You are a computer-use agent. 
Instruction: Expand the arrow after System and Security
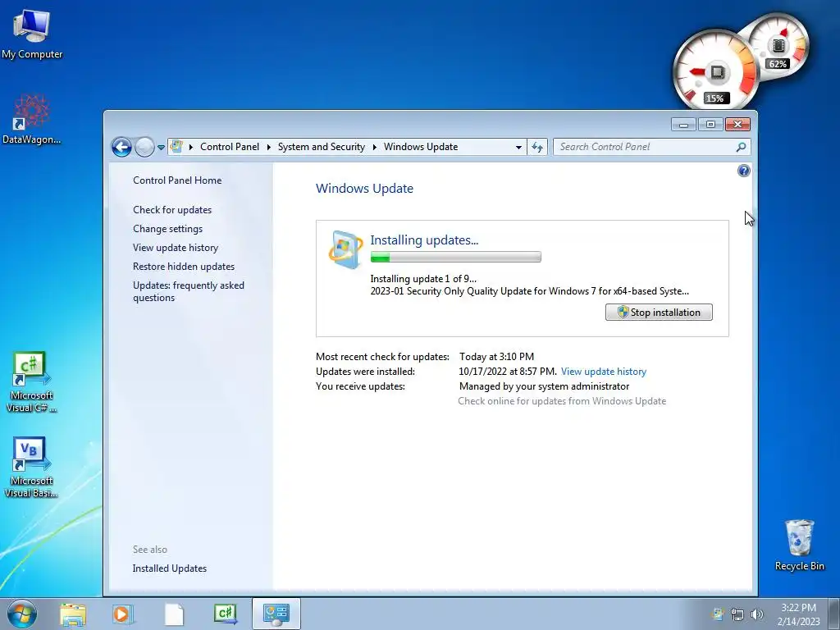(374, 147)
